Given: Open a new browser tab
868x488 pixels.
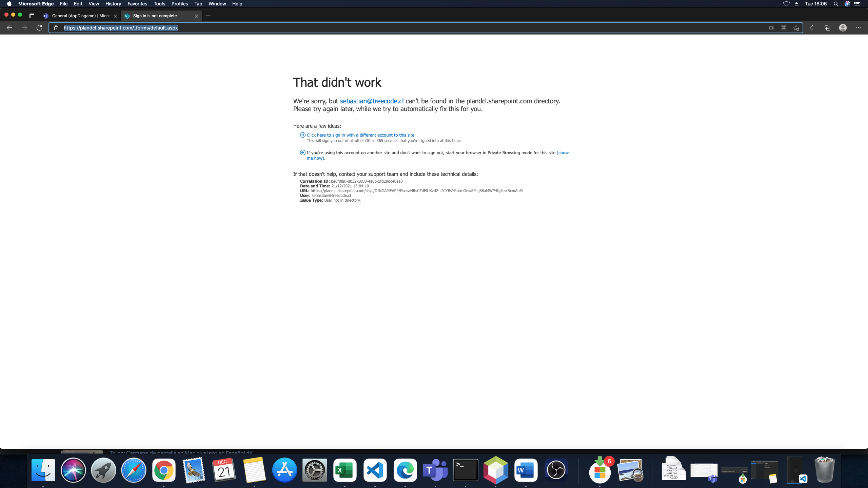Looking at the screenshot, I should click(208, 16).
